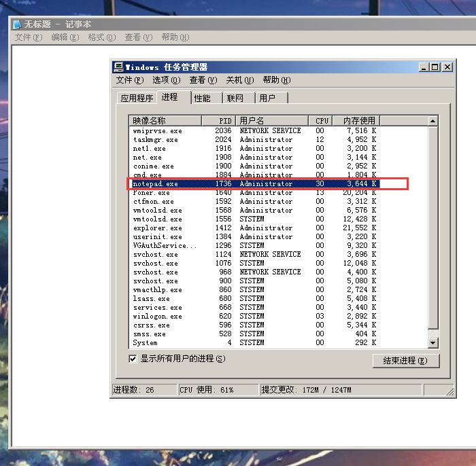Click the Task Manager resize grip corner

[x=450, y=392]
